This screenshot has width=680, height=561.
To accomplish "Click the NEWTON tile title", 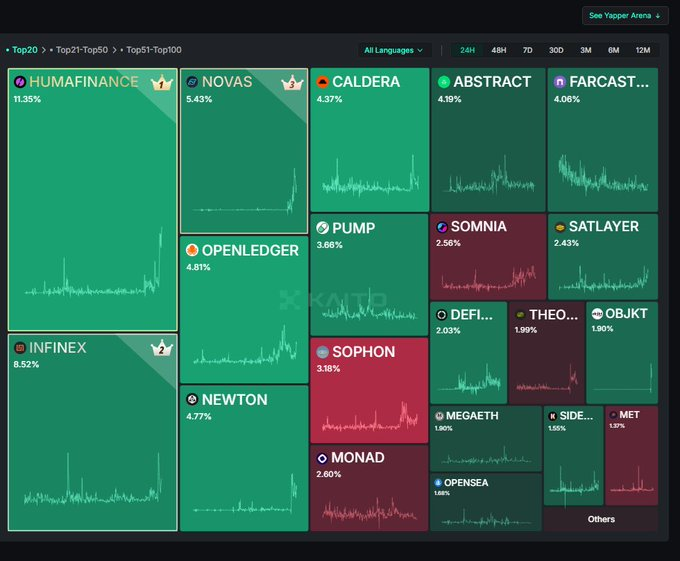I will click(235, 399).
